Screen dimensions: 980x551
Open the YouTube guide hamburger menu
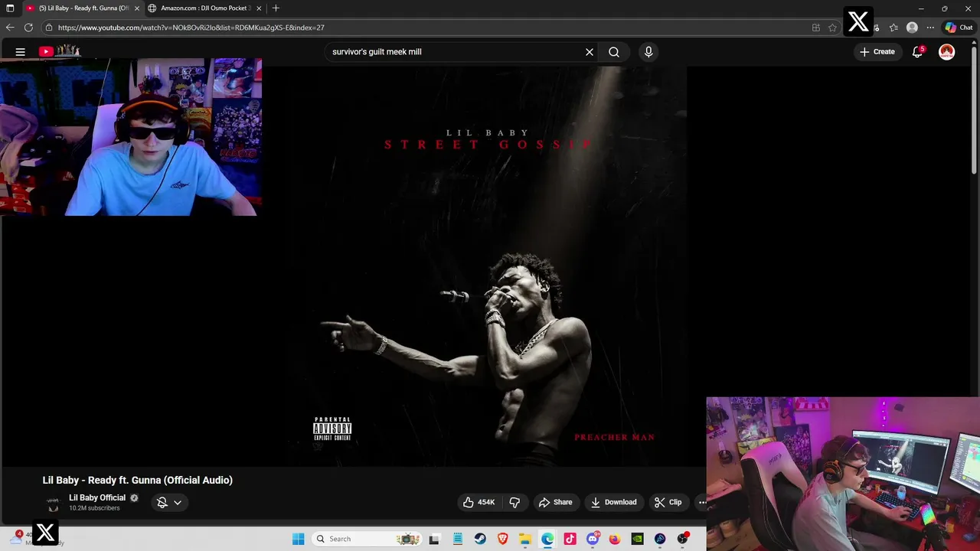(x=21, y=52)
